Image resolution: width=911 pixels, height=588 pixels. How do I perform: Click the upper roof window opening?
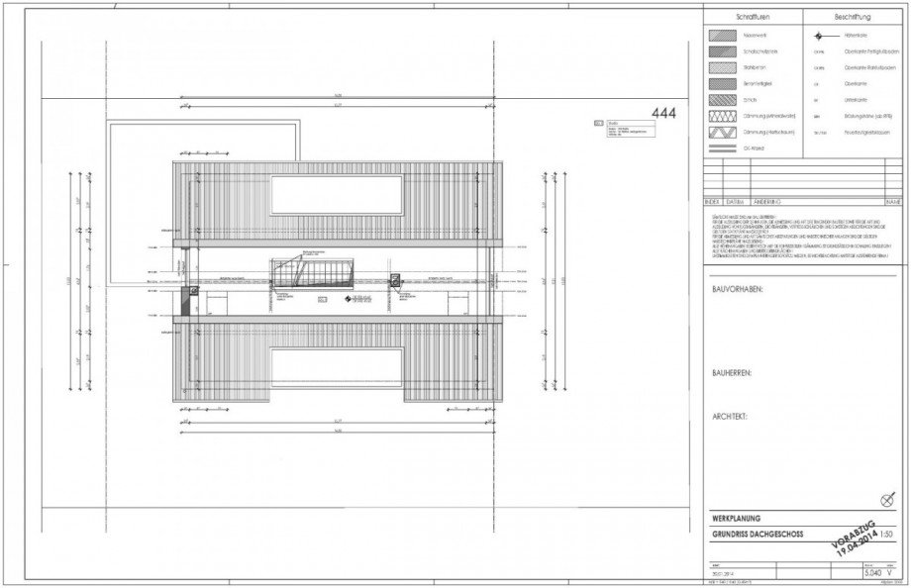click(337, 195)
